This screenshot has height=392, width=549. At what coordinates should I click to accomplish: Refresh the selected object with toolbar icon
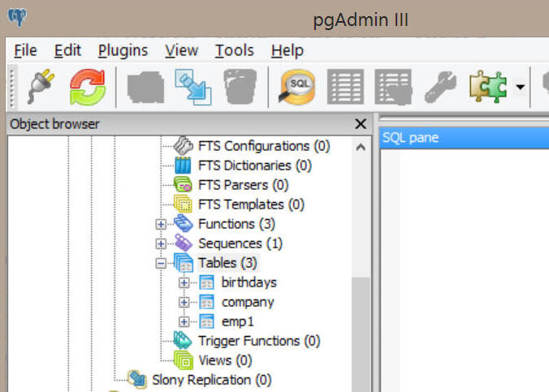pyautogui.click(x=88, y=87)
